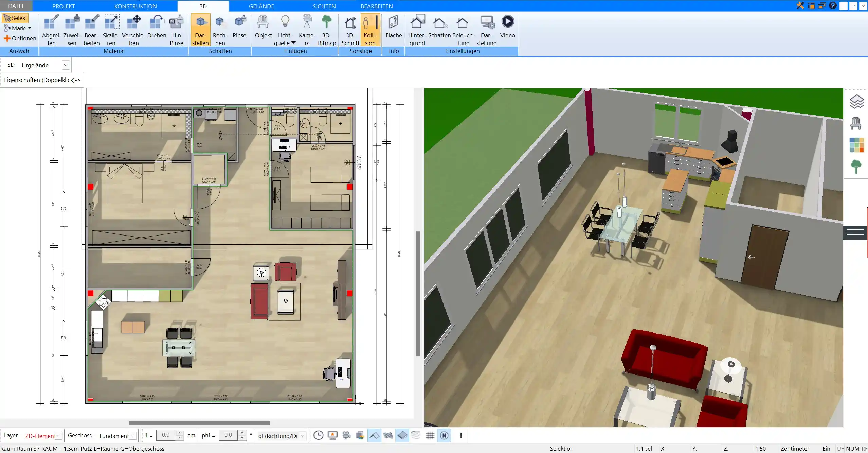Open the Geschoss Fundament dropdown
The image size is (868, 453).
[x=132, y=436]
